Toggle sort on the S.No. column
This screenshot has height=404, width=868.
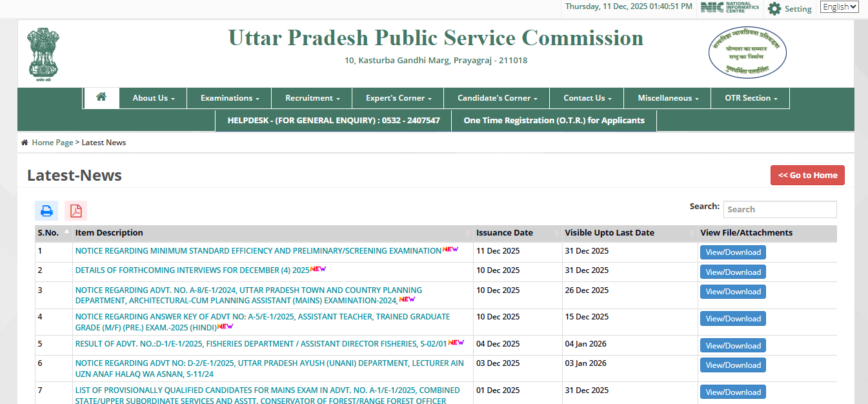[48, 232]
